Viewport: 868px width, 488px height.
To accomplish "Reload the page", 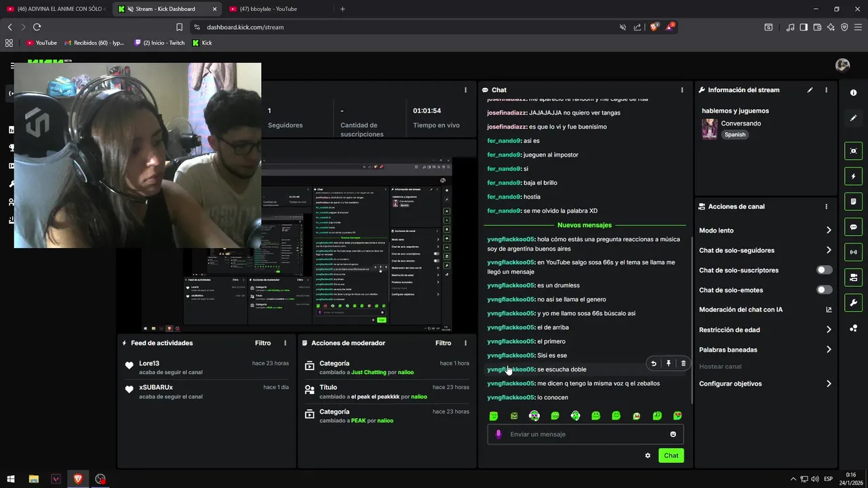I will (37, 27).
